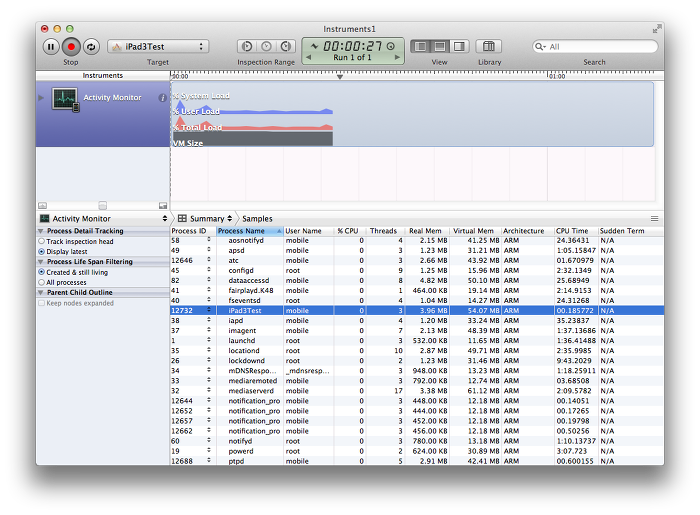Adjust the track scale slider thumb
Screen dimensions: 700x515
point(103,206)
